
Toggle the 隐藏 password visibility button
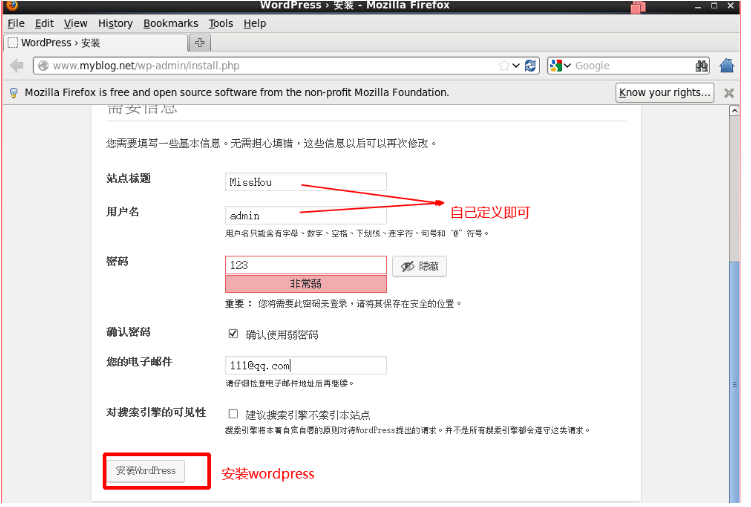tap(420, 266)
